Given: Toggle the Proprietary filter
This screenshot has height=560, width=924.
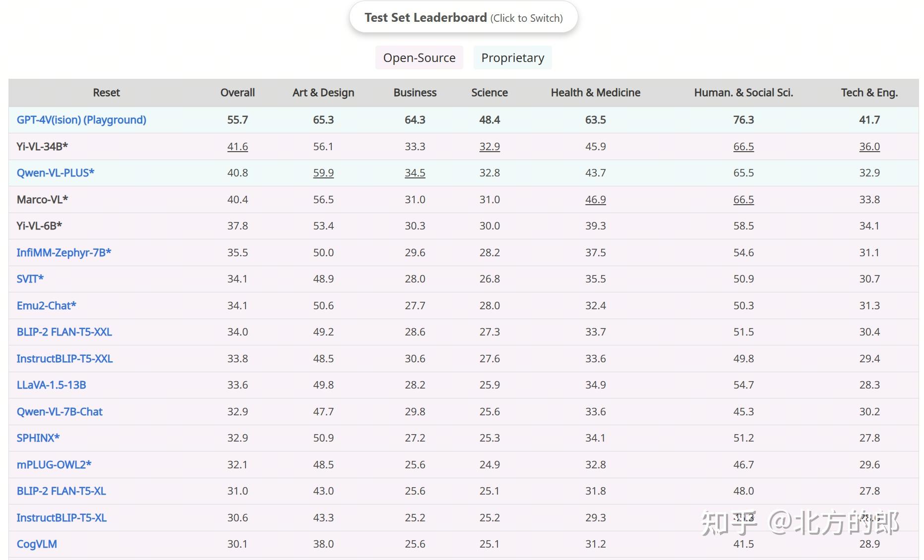Looking at the screenshot, I should 512,58.
